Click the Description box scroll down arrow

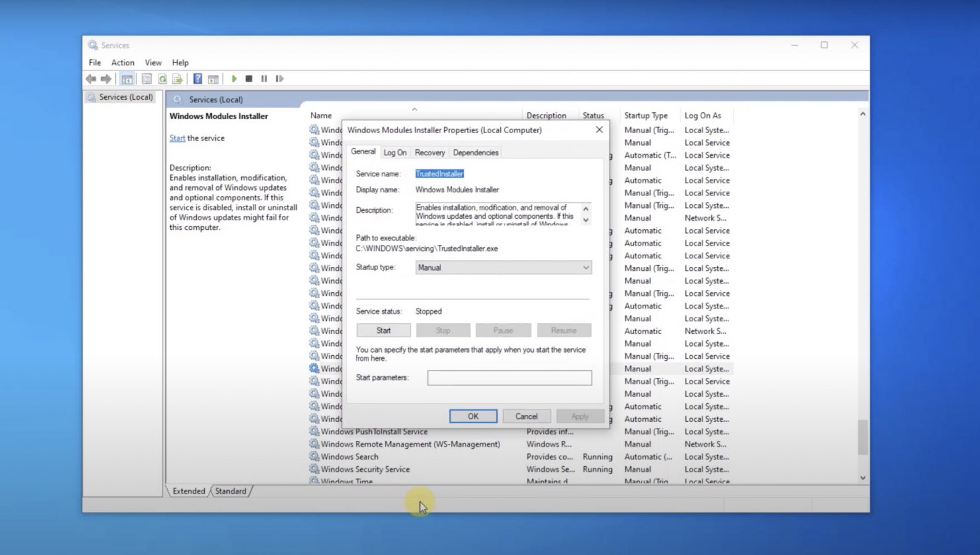[586, 220]
